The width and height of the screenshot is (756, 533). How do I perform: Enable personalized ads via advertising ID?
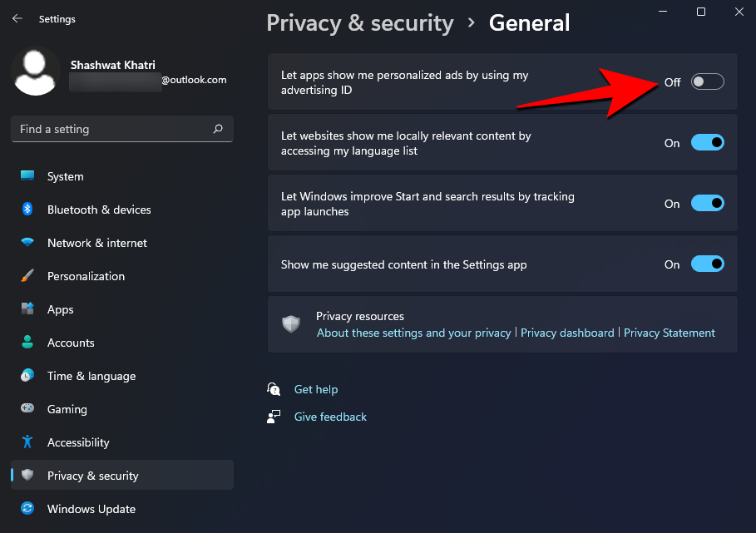[x=707, y=81]
